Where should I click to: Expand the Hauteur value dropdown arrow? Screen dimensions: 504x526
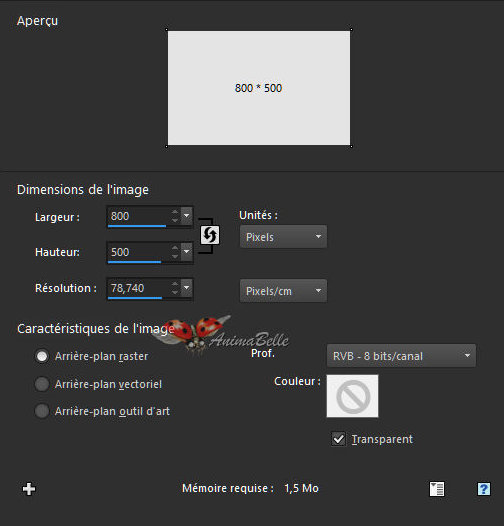pos(186,252)
